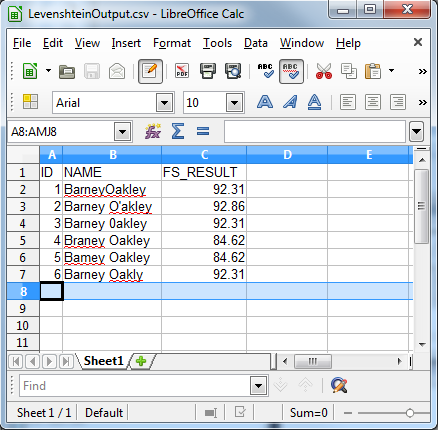Click the Sum sigma icon
The width and height of the screenshot is (438, 430).
(178, 131)
